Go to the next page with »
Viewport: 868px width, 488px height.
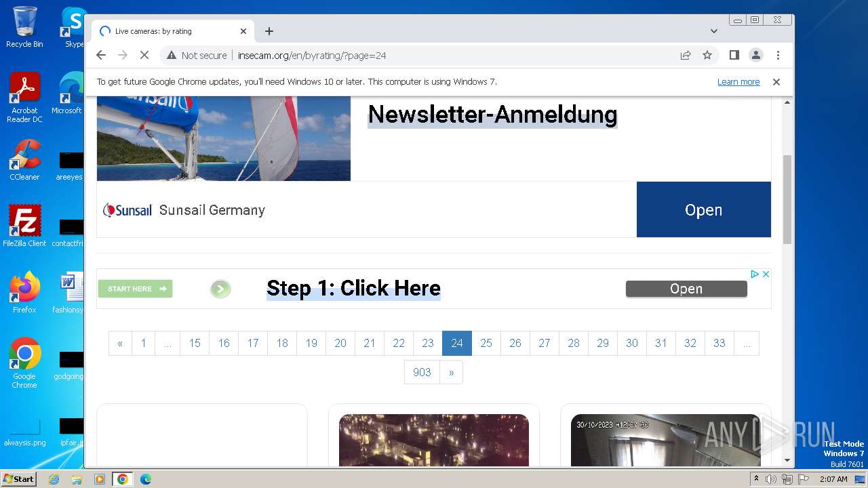451,372
